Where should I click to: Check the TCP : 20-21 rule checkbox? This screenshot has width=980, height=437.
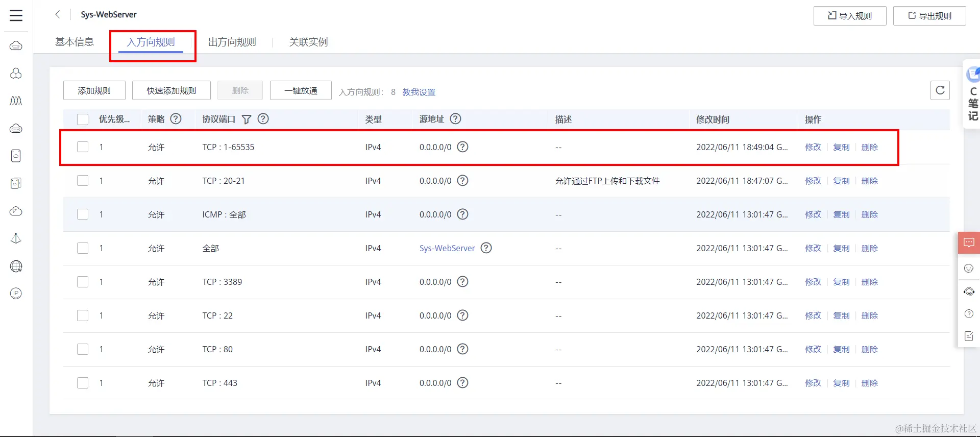(x=83, y=181)
